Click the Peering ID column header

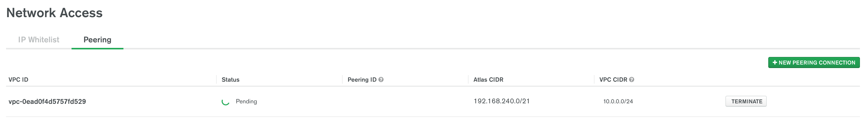click(362, 80)
